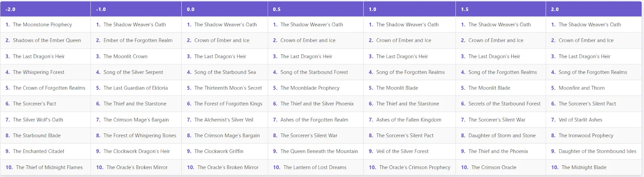Select the 2.0 column header

[x=593, y=9]
